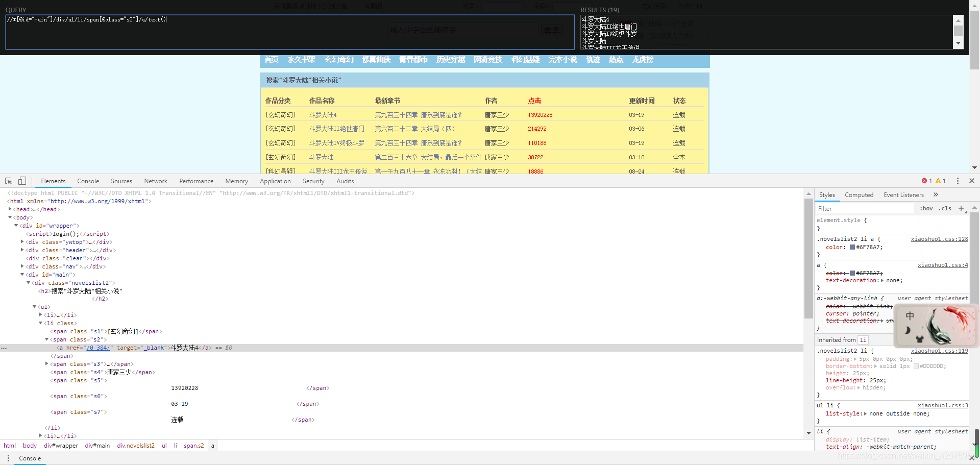Select div.novelslist2 in the breadcrumb bar

[x=136, y=446]
